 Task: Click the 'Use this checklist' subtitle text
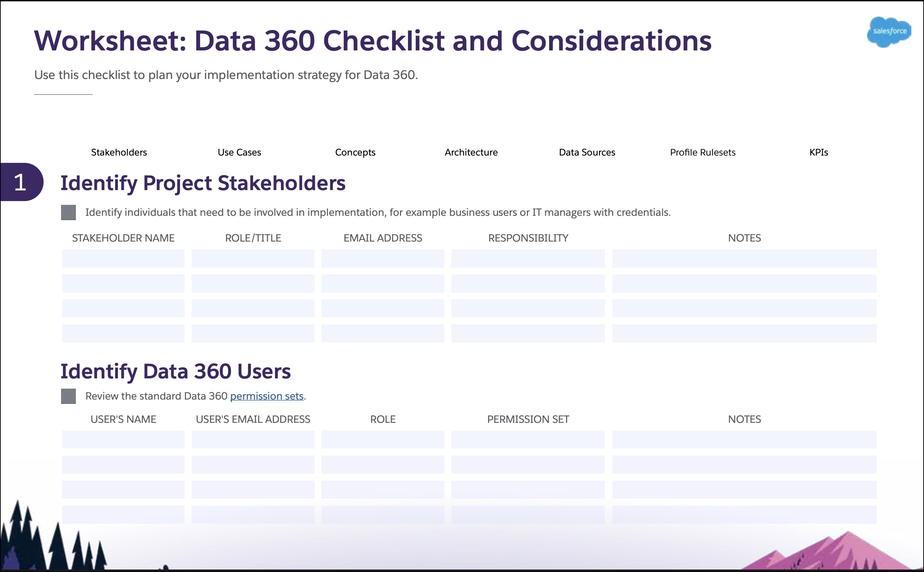pyautogui.click(x=226, y=75)
